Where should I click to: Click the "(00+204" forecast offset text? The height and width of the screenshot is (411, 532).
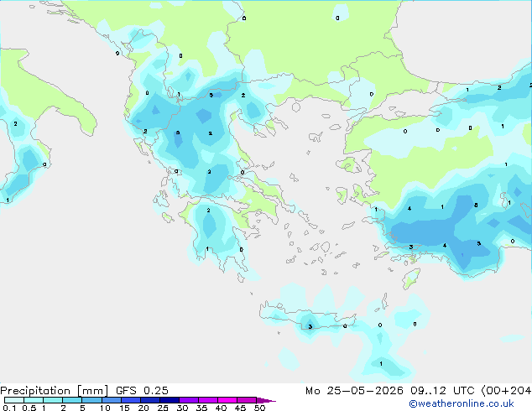506,391
